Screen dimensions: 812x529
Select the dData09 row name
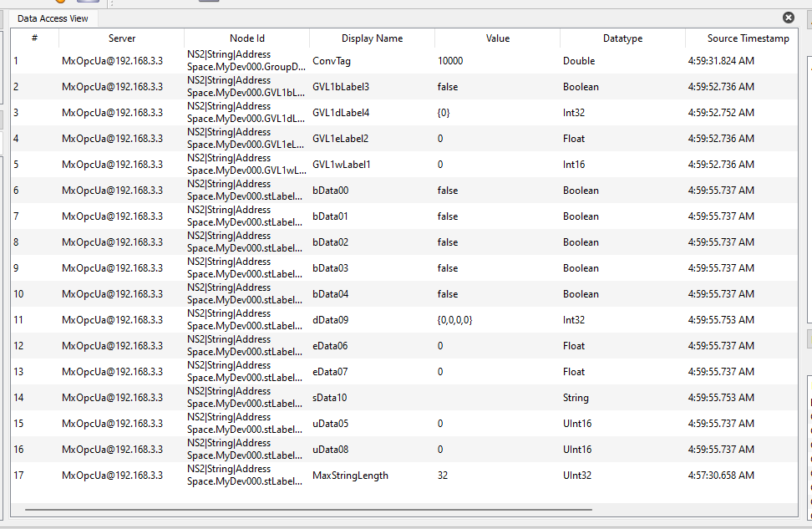[x=330, y=320]
